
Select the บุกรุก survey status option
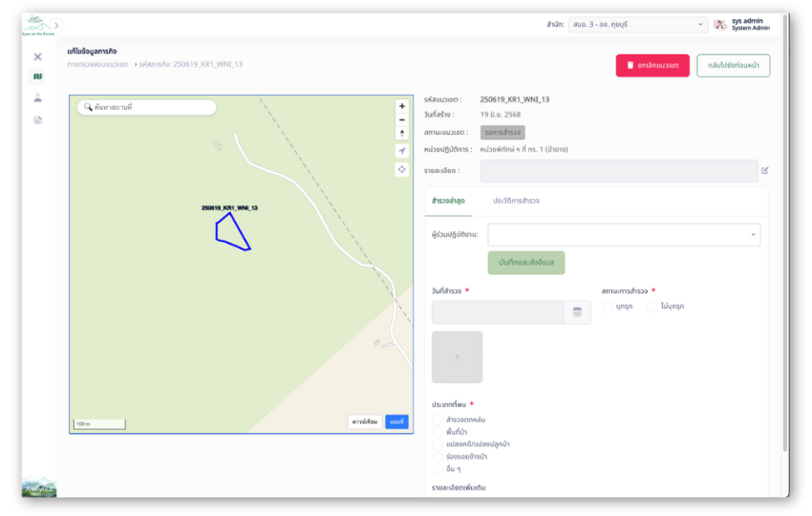pyautogui.click(x=609, y=307)
